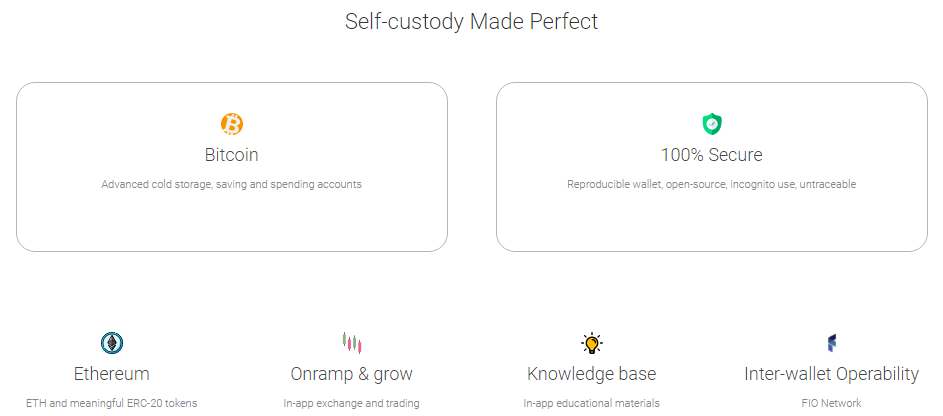The width and height of the screenshot is (943, 416).
Task: Open the Knowledge base title
Action: (592, 374)
